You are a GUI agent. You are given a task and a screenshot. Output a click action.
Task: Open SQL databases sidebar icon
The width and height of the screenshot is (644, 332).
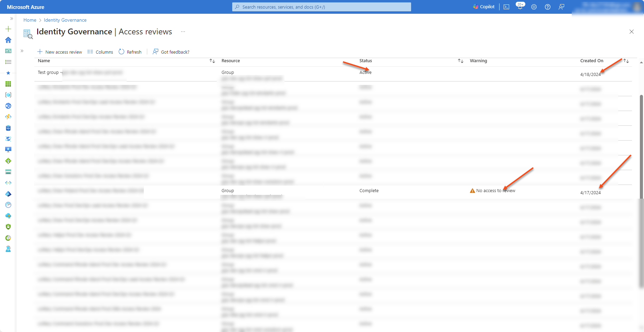point(8,128)
